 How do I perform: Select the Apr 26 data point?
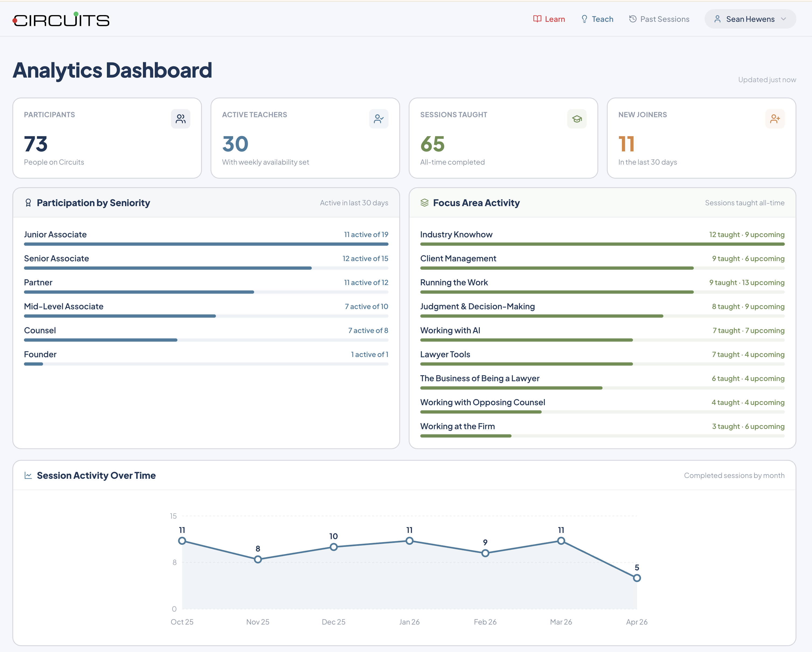coord(636,578)
